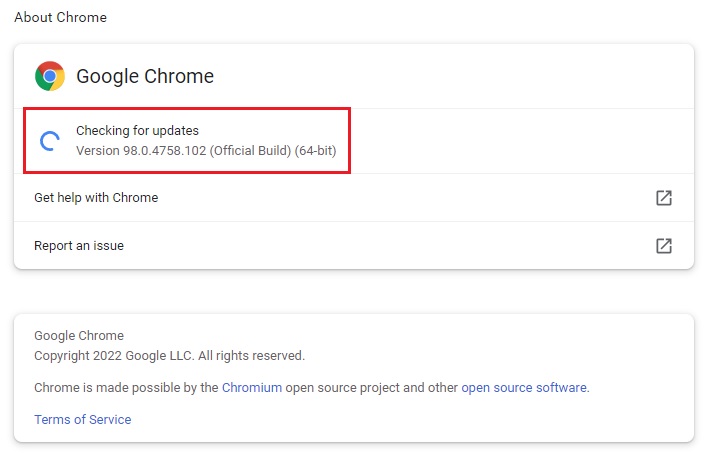Open the Get help with Chrome row
This screenshot has height=454, width=711.
[96, 198]
